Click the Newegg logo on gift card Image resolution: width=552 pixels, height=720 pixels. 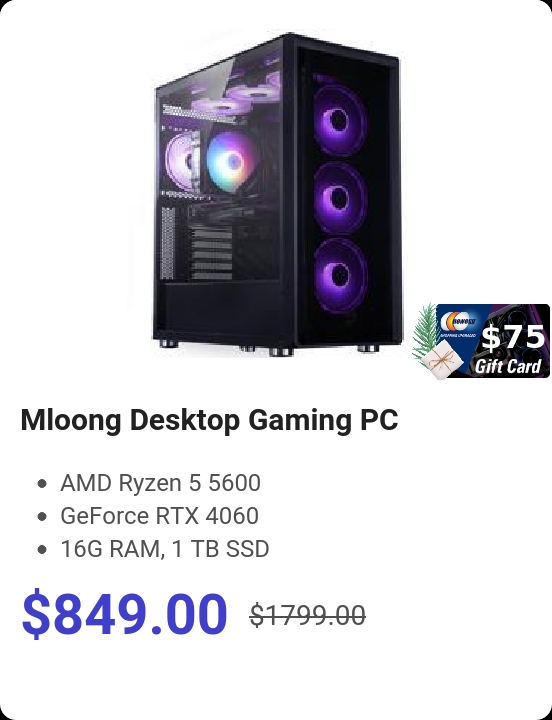click(x=458, y=321)
